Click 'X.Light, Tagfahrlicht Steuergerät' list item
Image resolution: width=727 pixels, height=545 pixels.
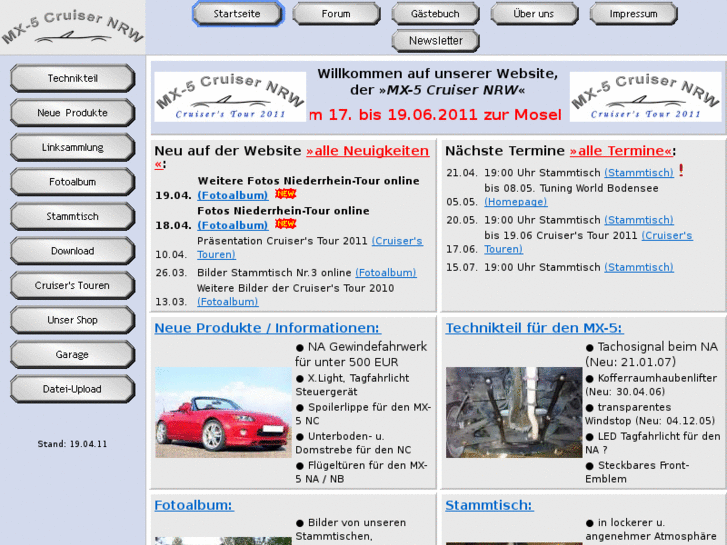[352, 385]
